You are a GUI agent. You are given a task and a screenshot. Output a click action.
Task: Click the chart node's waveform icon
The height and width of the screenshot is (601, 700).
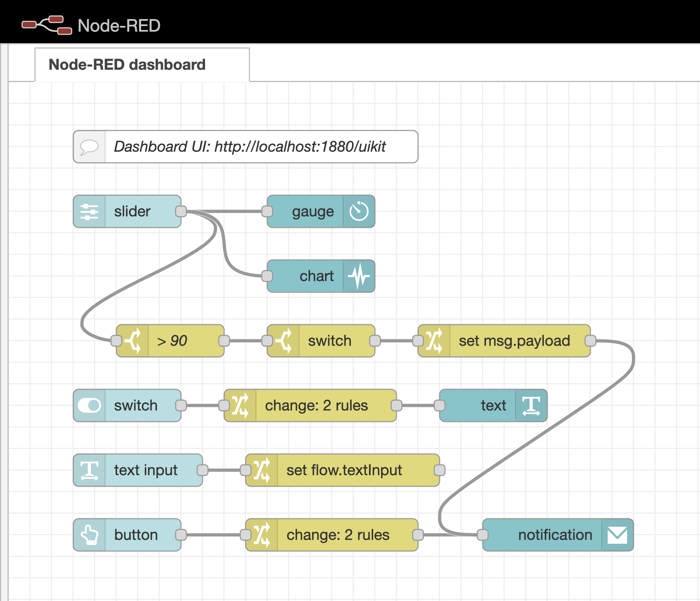pos(359,276)
